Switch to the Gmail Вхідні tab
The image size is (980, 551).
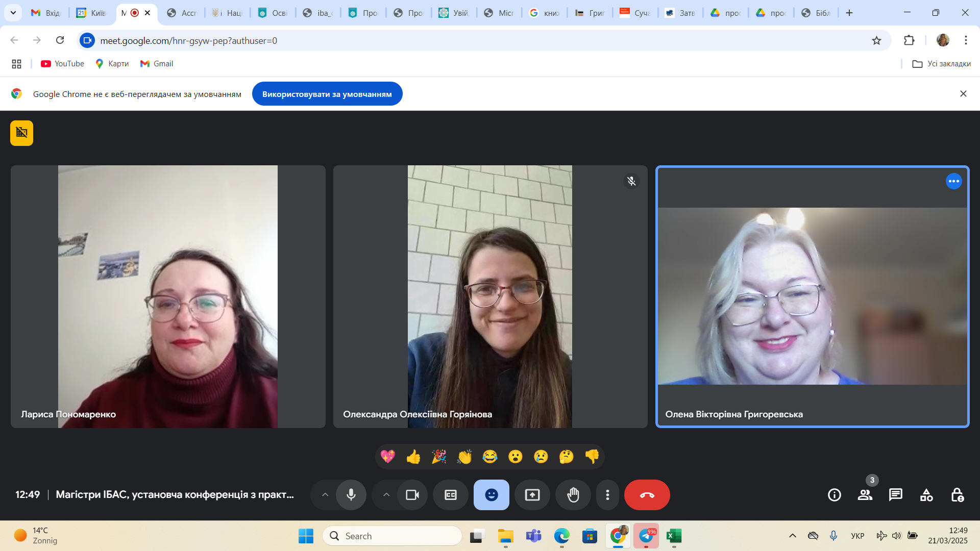46,13
